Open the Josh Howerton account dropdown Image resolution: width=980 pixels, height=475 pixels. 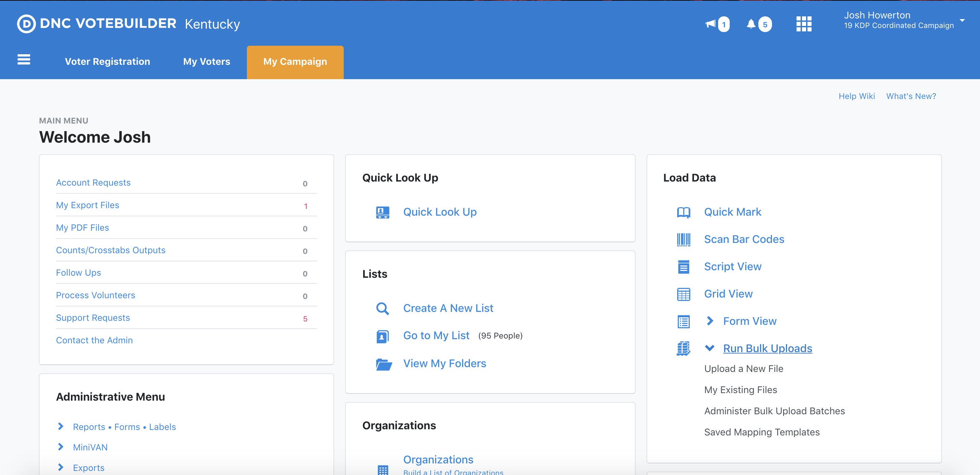tap(962, 20)
